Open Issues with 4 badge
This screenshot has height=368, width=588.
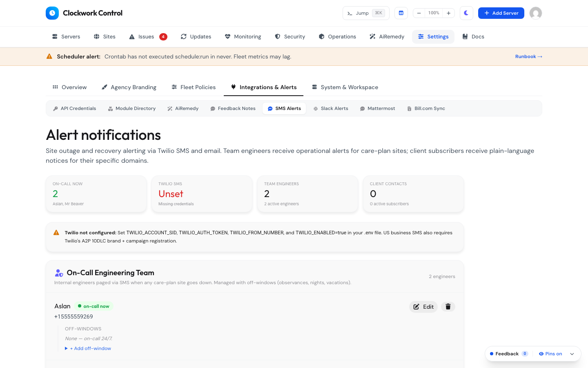coord(148,37)
